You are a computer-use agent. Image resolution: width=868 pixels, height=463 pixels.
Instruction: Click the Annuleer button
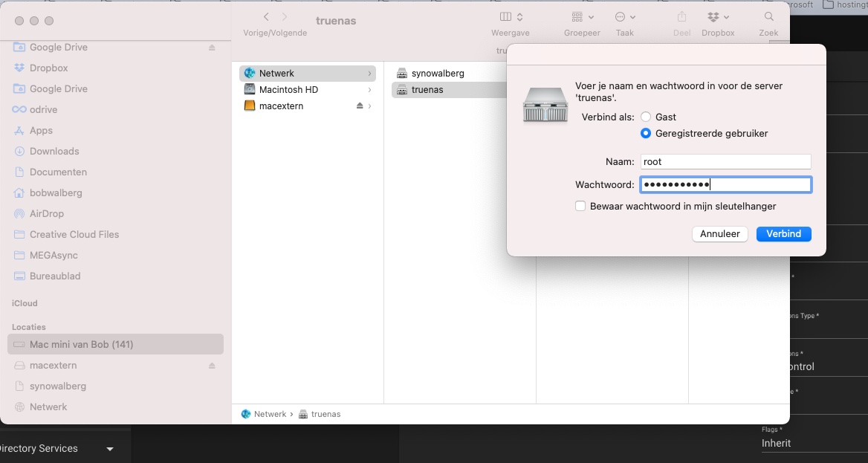(x=719, y=233)
